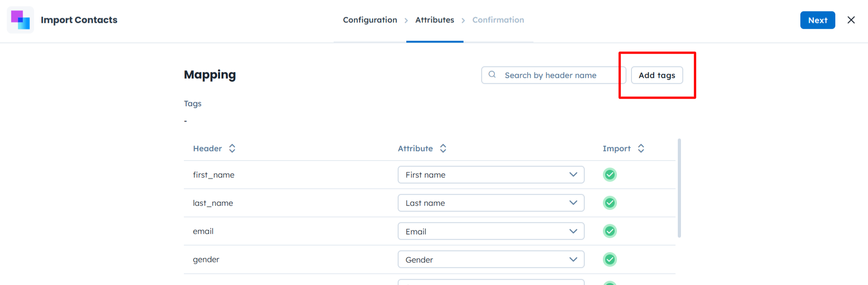The width and height of the screenshot is (868, 285).
Task: Toggle import checkmark for gender row
Action: (610, 260)
